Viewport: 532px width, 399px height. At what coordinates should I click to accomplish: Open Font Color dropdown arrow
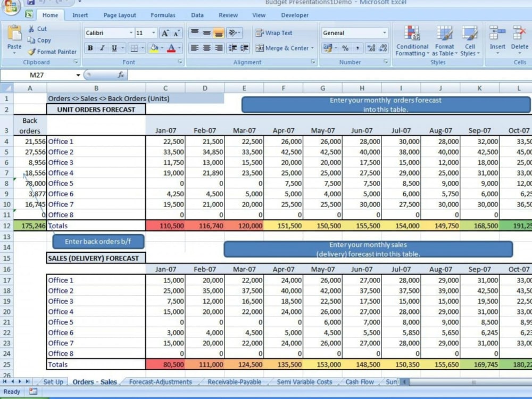179,48
